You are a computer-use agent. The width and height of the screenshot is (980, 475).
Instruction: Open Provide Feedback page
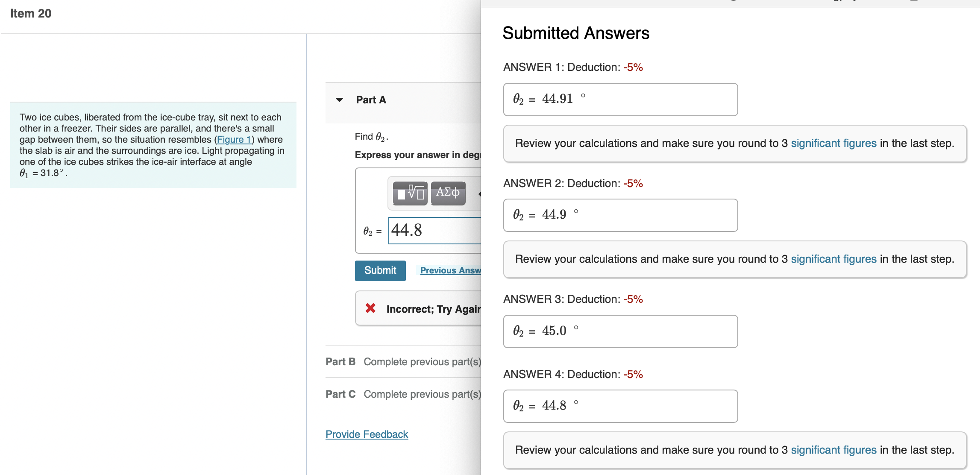(366, 434)
